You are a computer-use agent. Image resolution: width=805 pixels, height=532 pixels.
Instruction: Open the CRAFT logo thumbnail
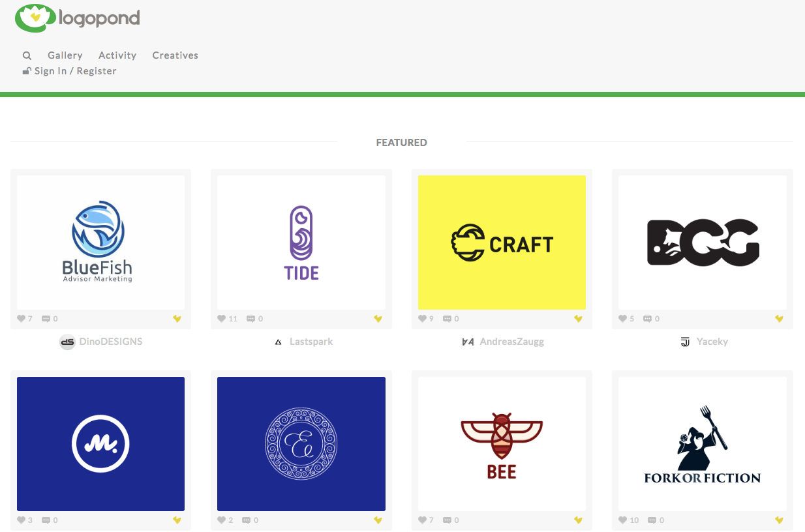(502, 242)
